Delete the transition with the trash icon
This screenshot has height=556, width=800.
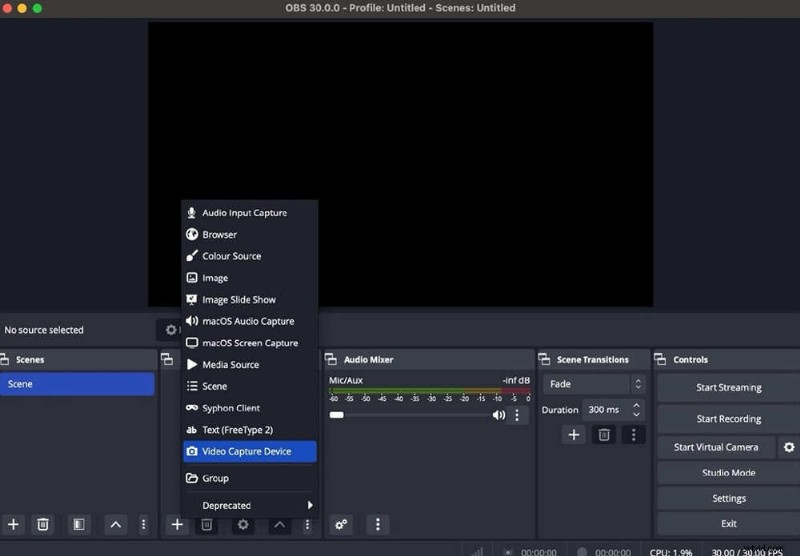coord(604,434)
